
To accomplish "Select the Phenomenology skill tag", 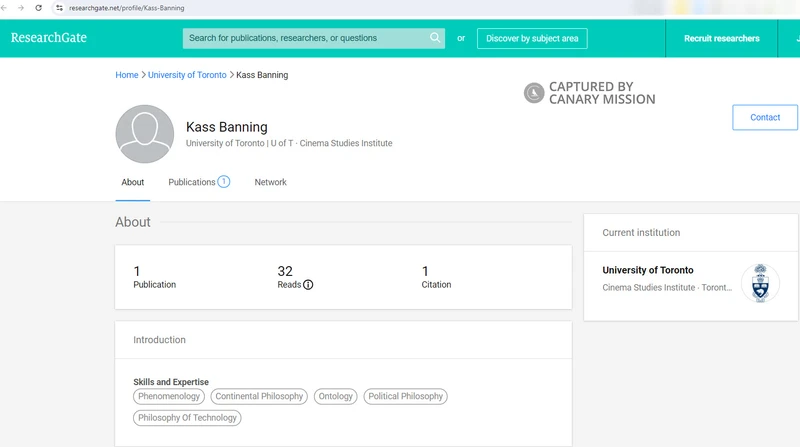I will click(x=169, y=397).
